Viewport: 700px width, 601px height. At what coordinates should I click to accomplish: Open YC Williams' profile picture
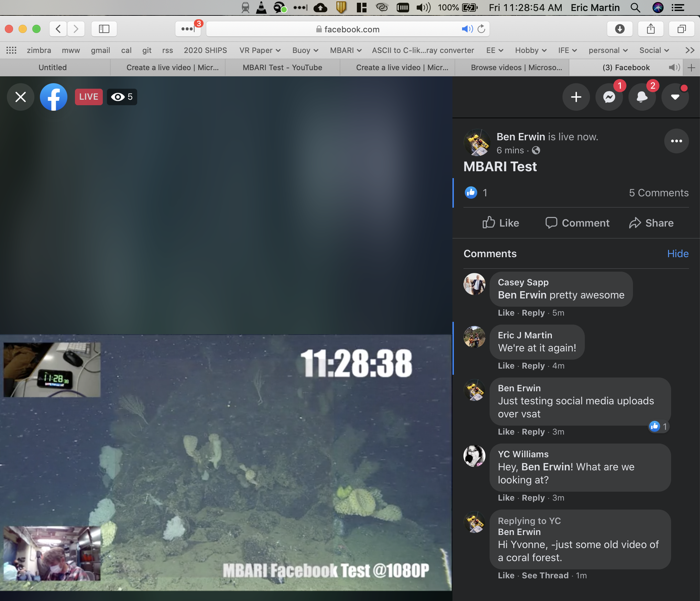coord(474,456)
